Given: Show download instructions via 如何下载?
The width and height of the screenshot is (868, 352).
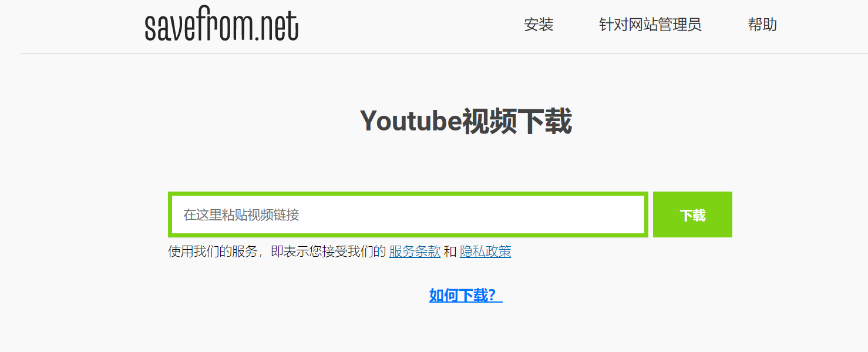Looking at the screenshot, I should click(466, 295).
